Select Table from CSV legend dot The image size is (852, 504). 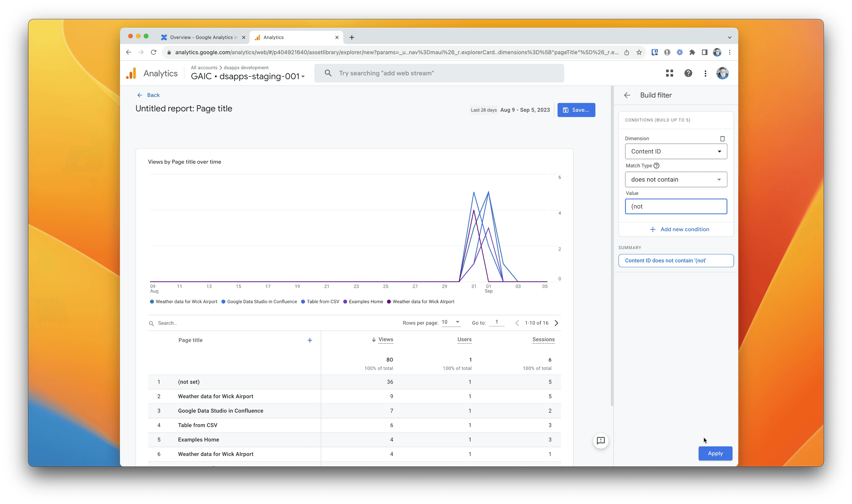[x=303, y=302]
